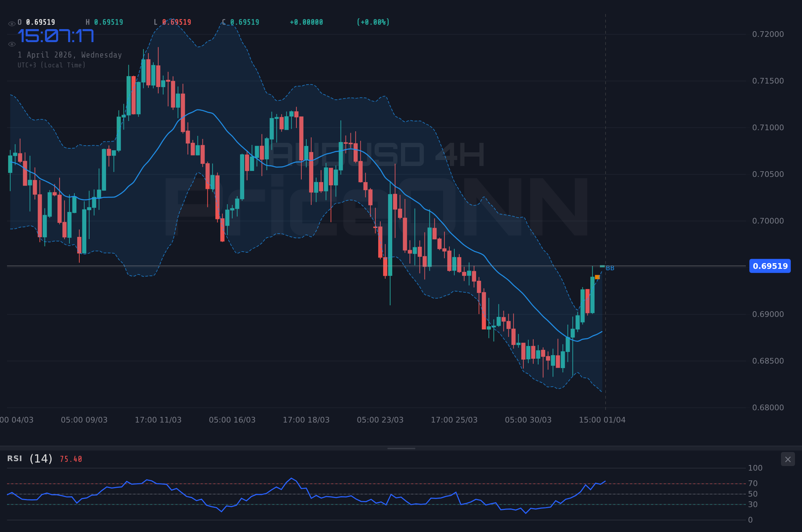
Task: Click the date text "1 April 2026, Wednesday"
Action: pyautogui.click(x=70, y=55)
